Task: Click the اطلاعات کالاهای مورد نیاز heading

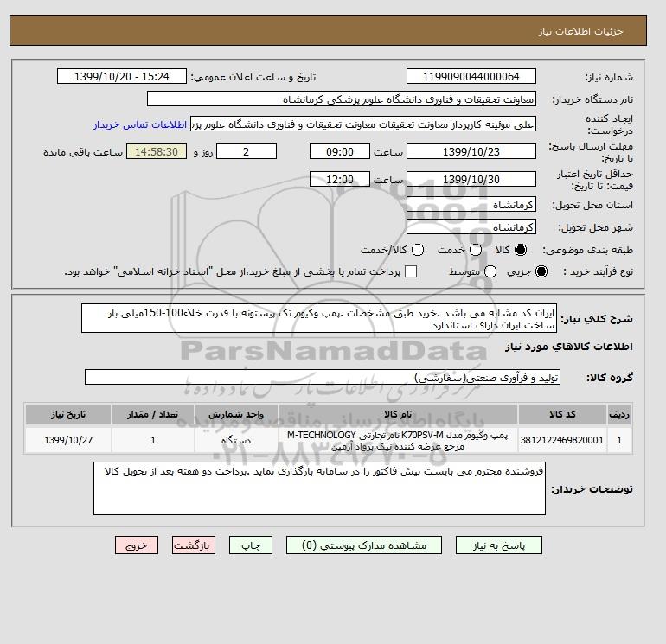Action: tap(569, 347)
